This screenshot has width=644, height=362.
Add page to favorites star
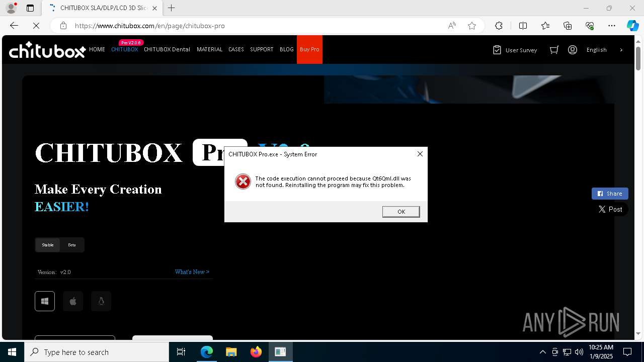pos(472,26)
